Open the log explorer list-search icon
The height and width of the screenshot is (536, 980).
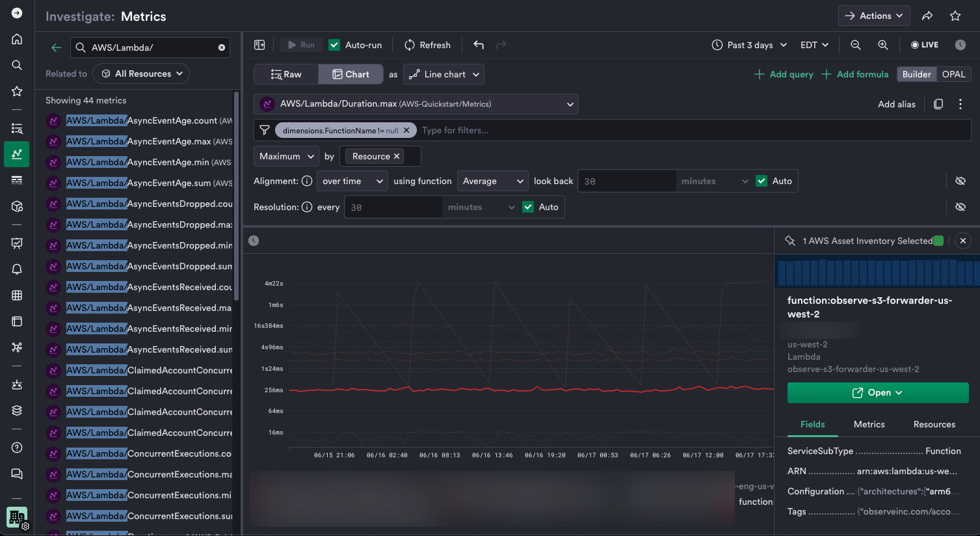pos(17,128)
